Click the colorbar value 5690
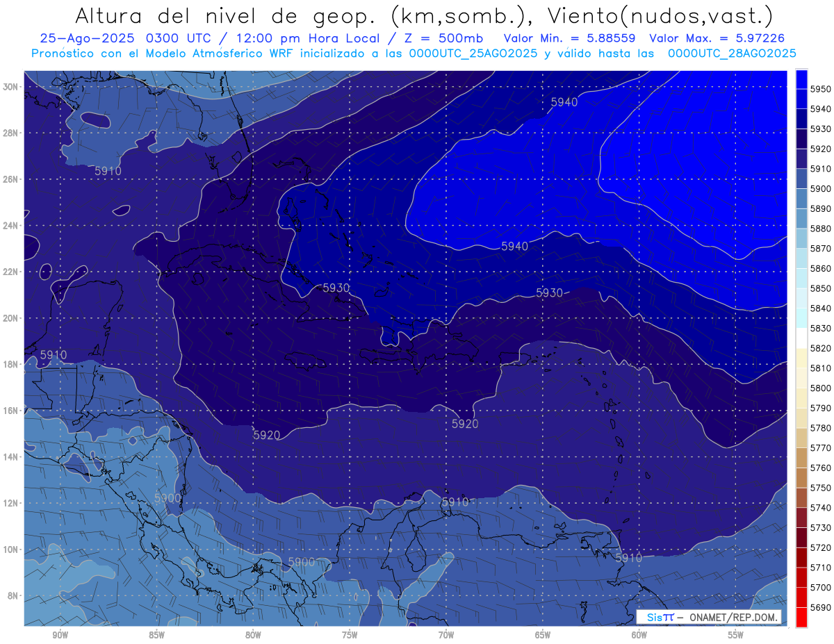The image size is (834, 644). click(820, 607)
